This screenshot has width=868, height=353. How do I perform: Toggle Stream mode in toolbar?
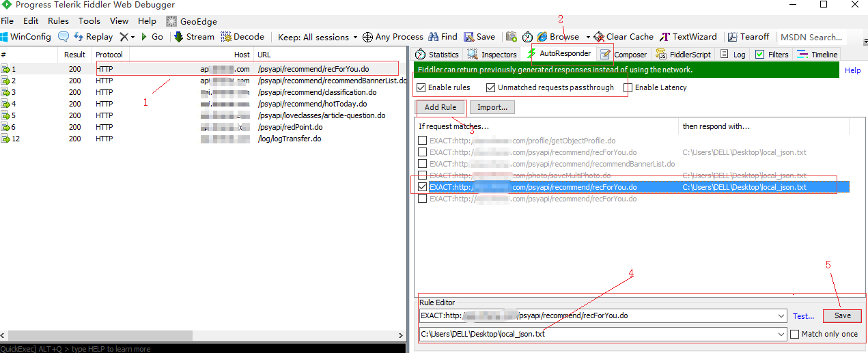pos(195,37)
